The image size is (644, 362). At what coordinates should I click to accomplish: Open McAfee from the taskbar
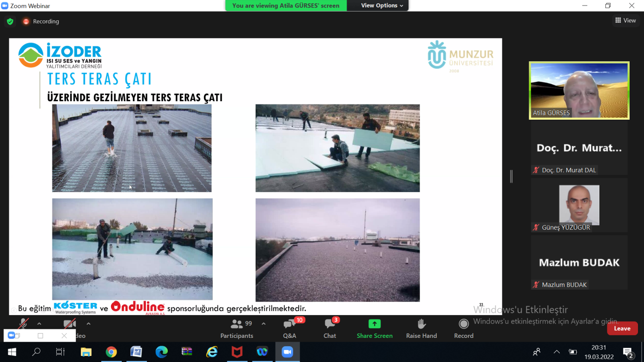[x=237, y=352]
